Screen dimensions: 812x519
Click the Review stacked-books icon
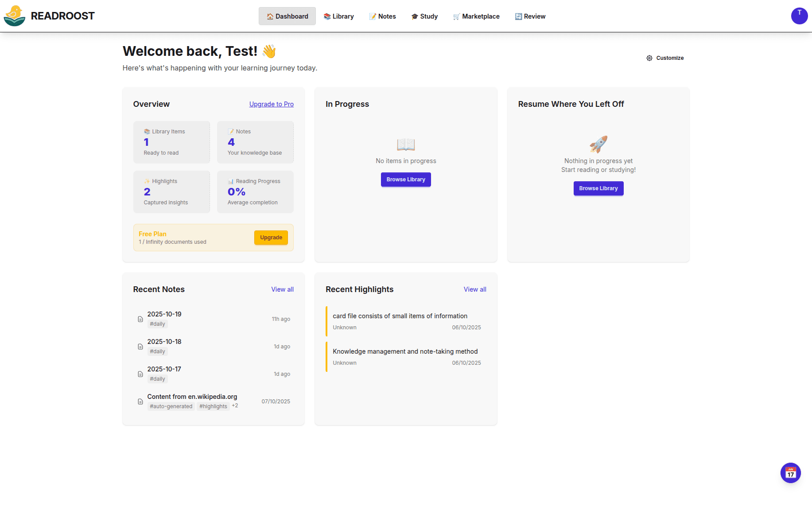(518, 16)
